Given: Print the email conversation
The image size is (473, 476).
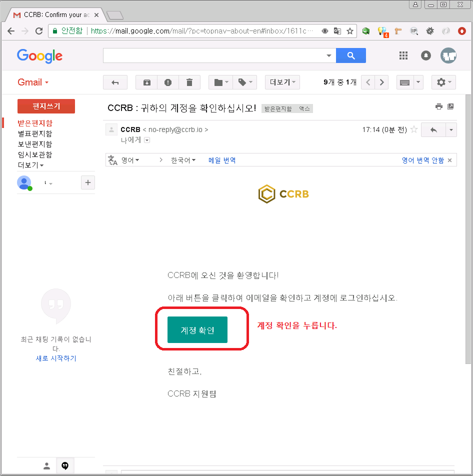Looking at the screenshot, I should point(438,106).
